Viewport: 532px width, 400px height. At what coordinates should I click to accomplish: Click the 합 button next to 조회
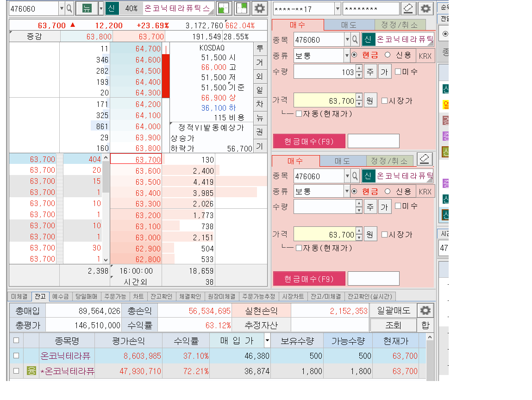426,325
